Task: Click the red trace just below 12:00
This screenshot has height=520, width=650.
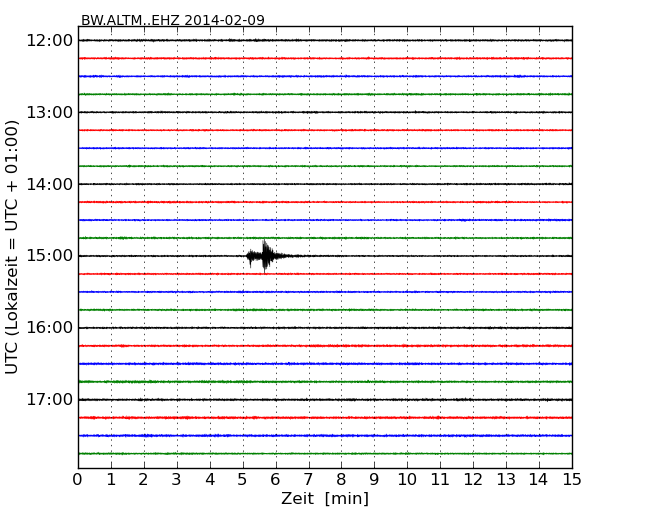Action: [x=325, y=58]
